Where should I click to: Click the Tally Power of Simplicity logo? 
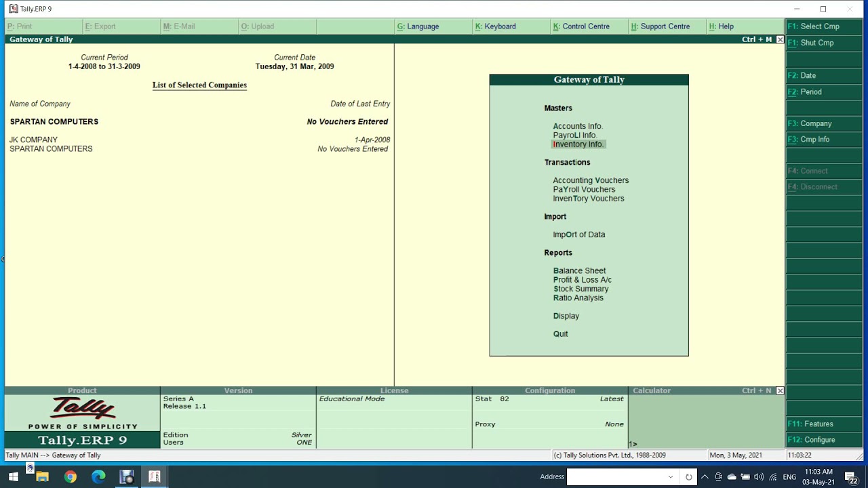(x=83, y=413)
